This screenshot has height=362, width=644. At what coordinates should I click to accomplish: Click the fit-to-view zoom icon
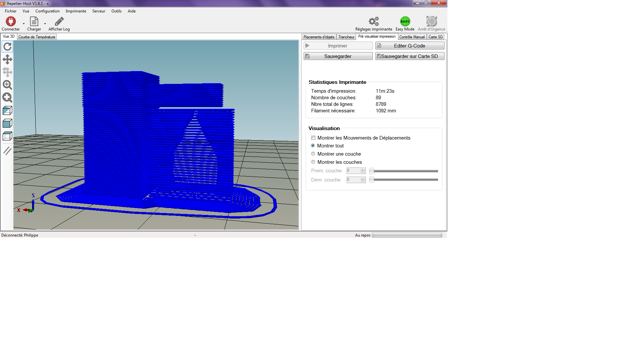[7, 98]
